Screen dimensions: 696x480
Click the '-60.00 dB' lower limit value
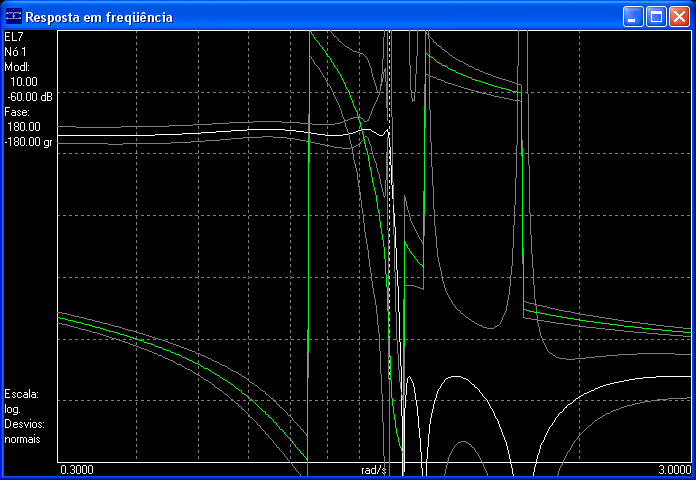click(x=30, y=97)
